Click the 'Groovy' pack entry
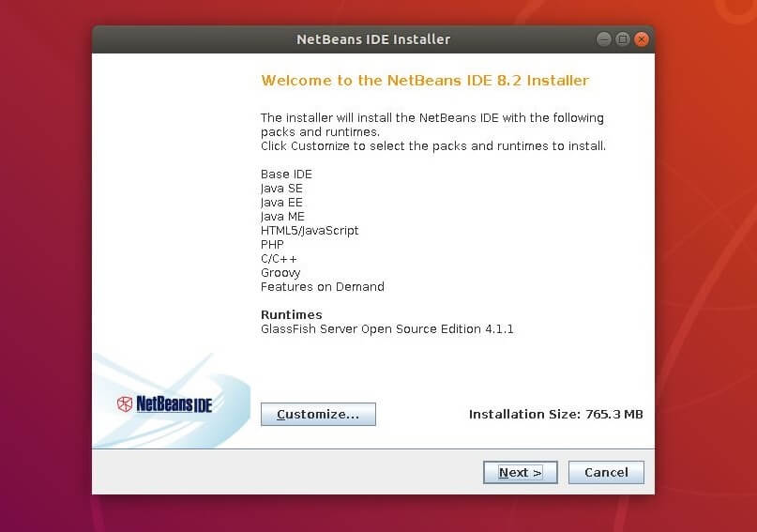Image resolution: width=757 pixels, height=532 pixels. 280,273
